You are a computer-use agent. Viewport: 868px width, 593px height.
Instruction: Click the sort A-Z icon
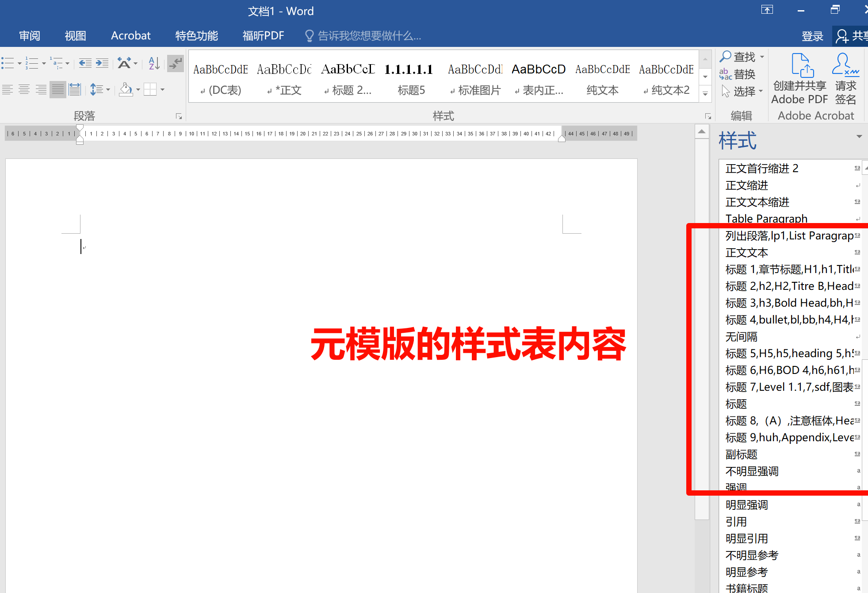[x=154, y=63]
